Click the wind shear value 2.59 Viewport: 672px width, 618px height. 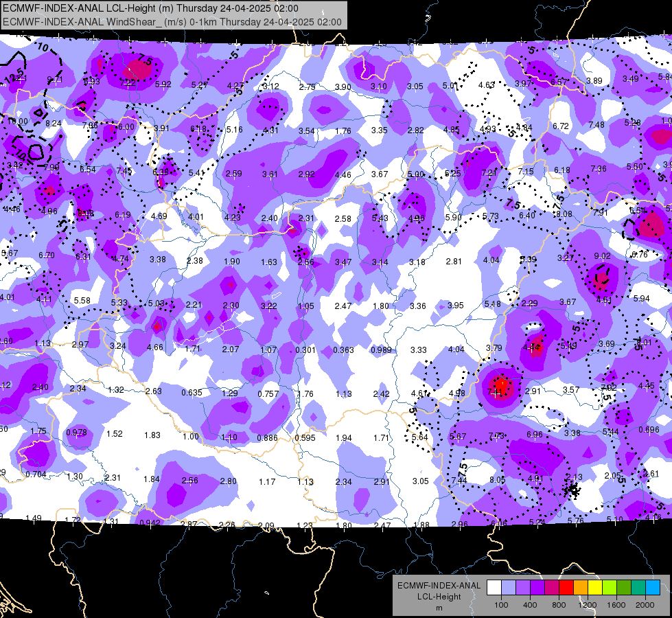pyautogui.click(x=233, y=174)
